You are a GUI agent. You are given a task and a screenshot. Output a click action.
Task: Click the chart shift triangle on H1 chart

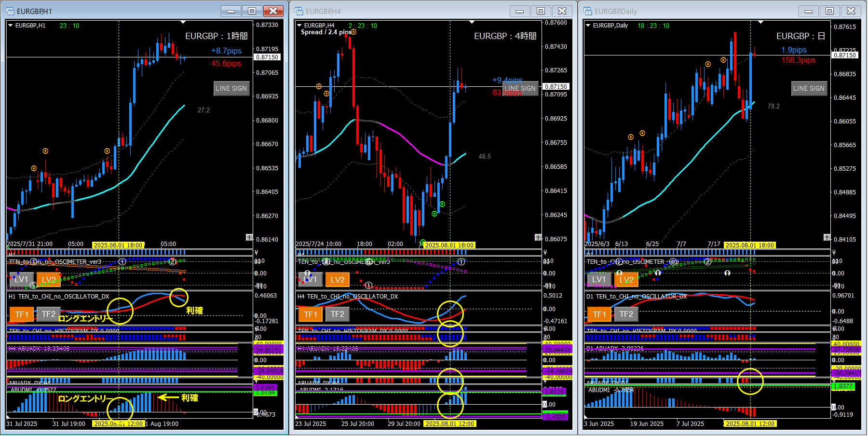[183, 22]
